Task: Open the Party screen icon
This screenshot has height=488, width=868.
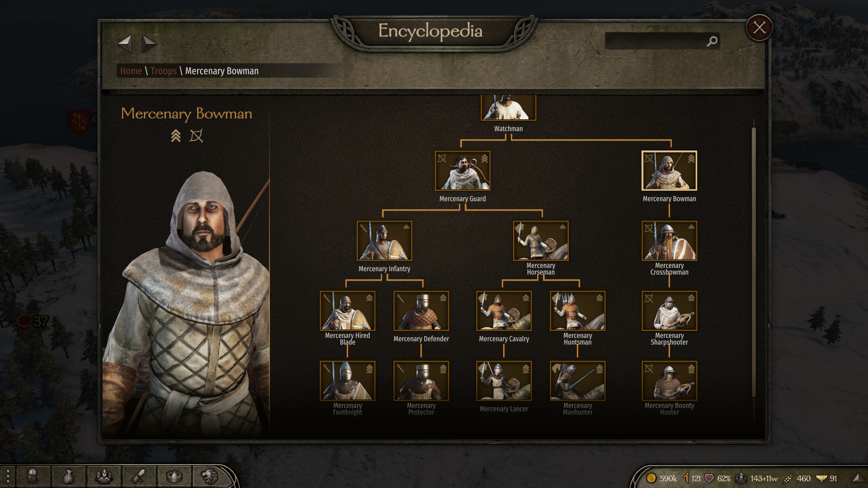Action: point(104,476)
